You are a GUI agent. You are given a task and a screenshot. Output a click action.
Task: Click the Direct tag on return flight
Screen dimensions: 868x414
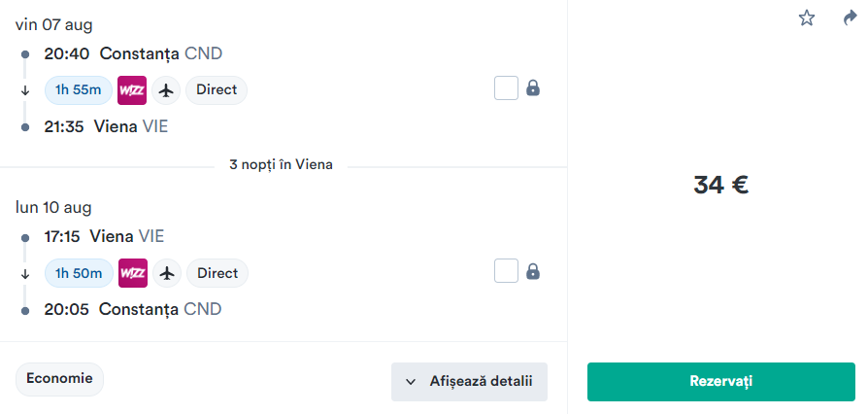tap(217, 273)
